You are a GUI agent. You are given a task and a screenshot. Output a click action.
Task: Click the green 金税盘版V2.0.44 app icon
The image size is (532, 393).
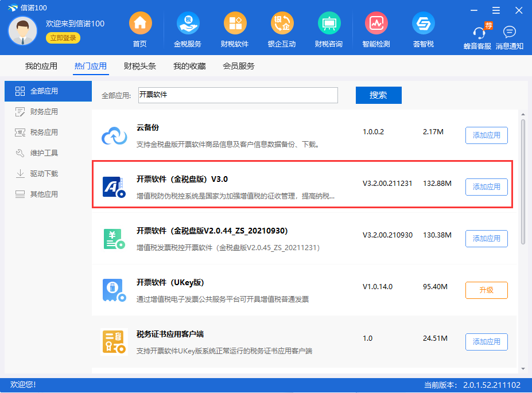pos(114,239)
